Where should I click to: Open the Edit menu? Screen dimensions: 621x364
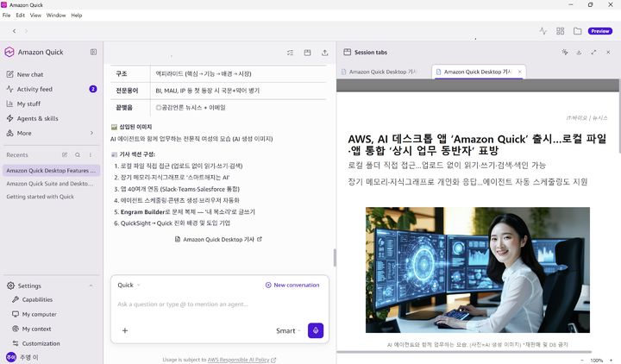click(x=20, y=15)
